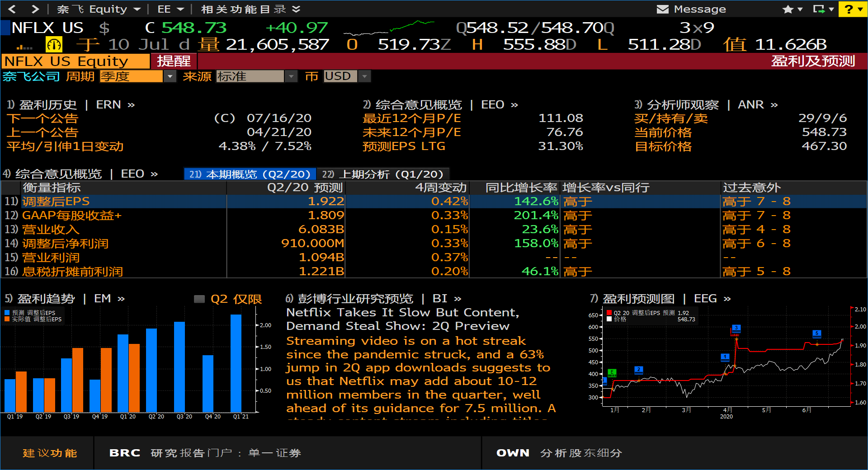Viewport: 868px width, 470px height.
Task: Open OWN 分析股东细分 shortcut
Action: (x=559, y=453)
